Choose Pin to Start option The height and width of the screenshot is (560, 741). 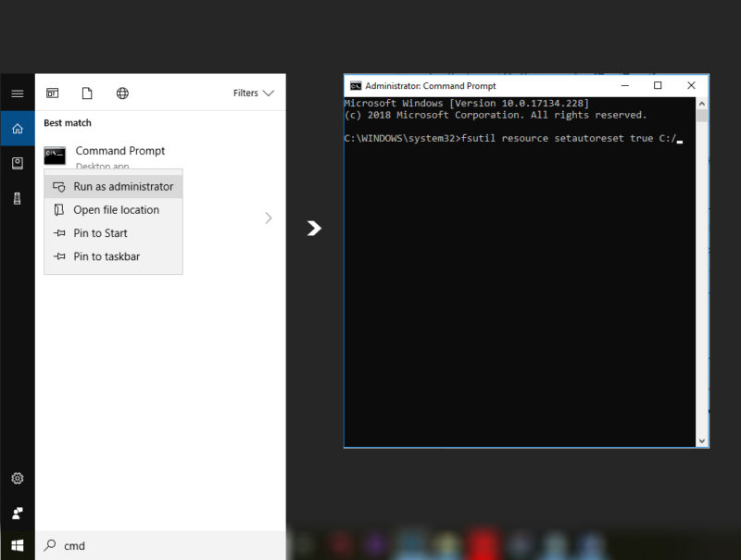[100, 233]
